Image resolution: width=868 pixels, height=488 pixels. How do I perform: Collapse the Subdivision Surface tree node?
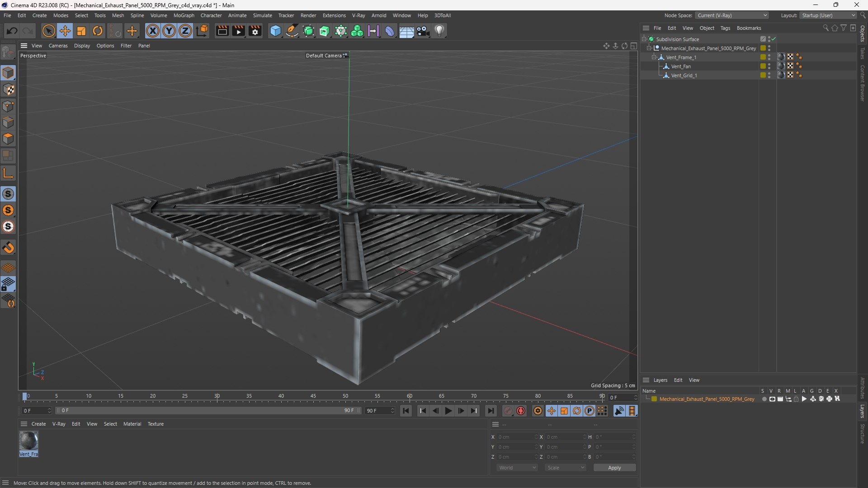coord(644,39)
